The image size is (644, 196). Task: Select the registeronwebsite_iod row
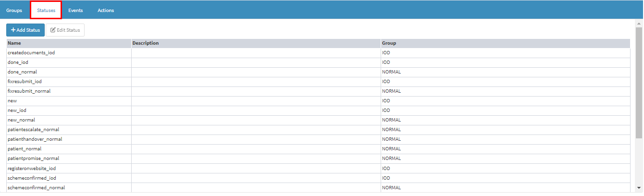32,169
